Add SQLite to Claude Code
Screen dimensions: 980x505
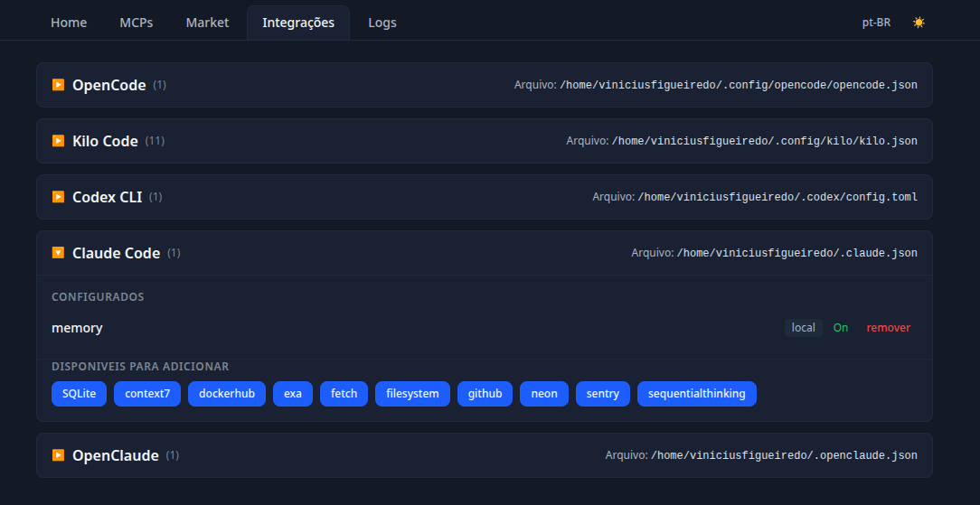[x=79, y=394]
